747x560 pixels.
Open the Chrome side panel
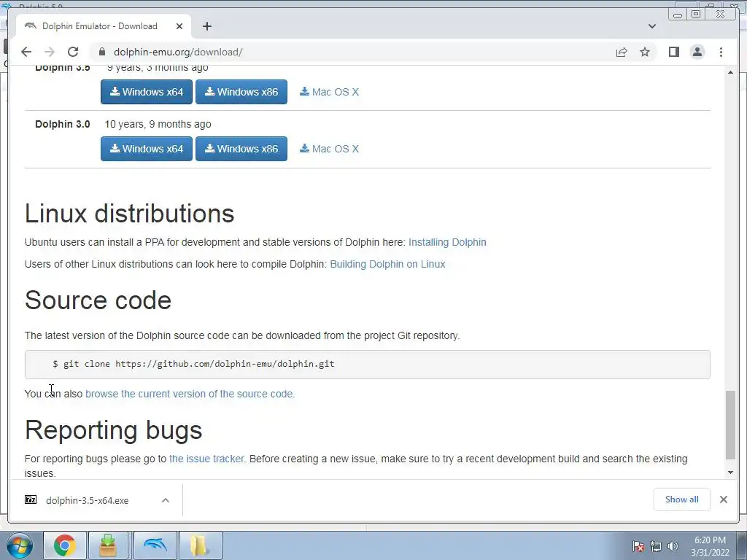point(673,52)
